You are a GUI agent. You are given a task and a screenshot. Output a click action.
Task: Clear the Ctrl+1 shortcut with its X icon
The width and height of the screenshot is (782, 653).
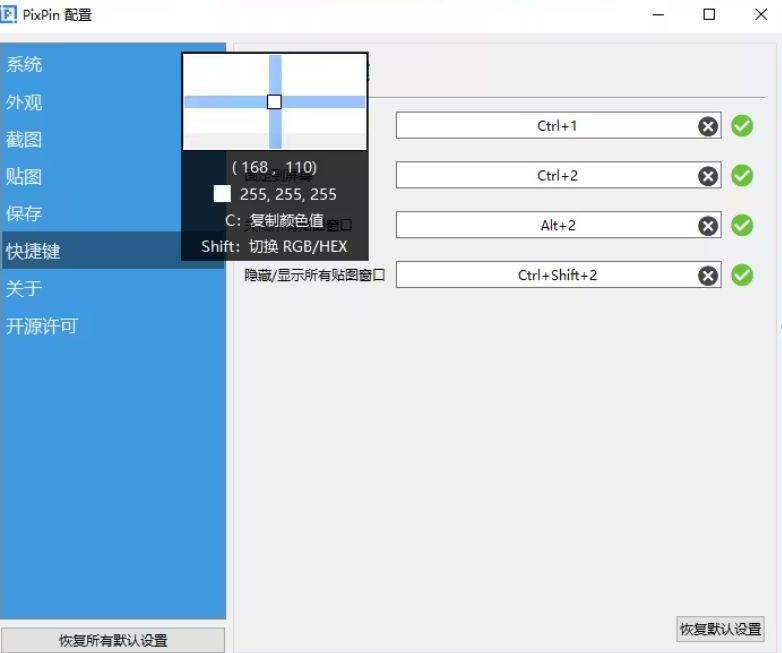click(x=708, y=126)
